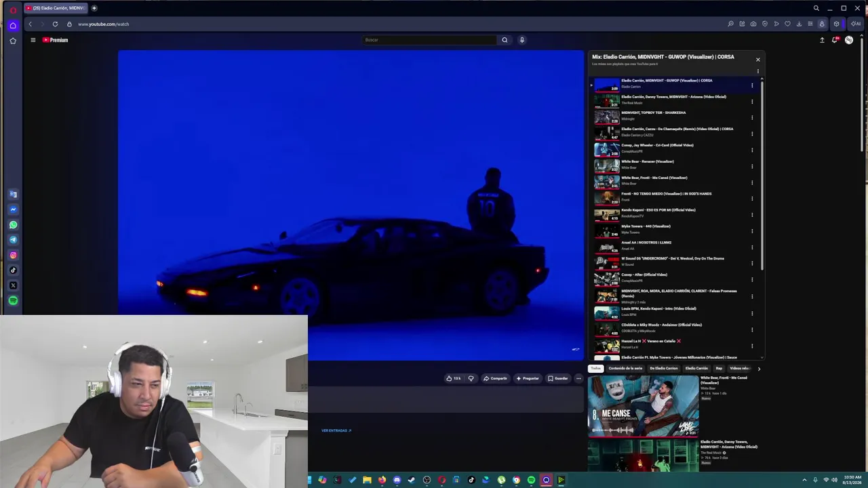Open Steam from the Windows taskbar
The width and height of the screenshot is (868, 488).
pos(412,480)
